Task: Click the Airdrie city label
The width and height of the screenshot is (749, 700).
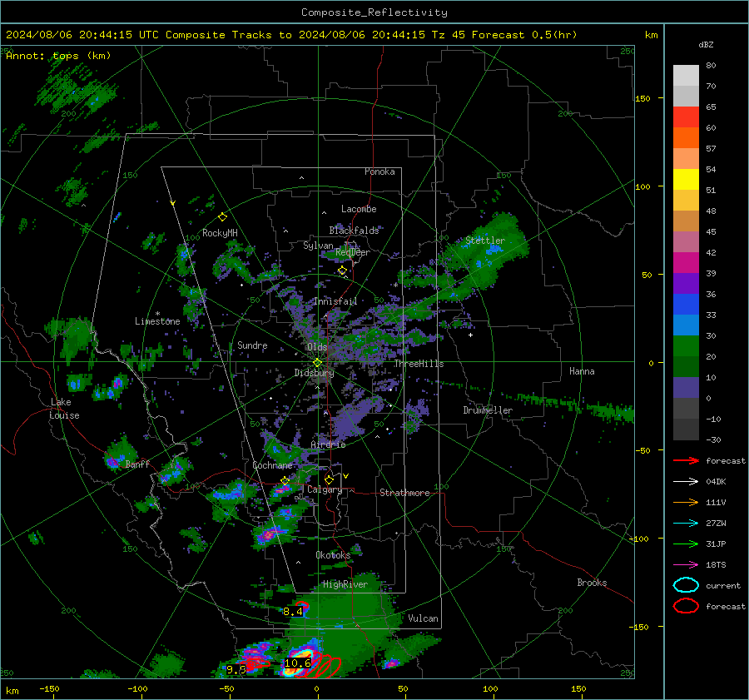Action: point(328,444)
